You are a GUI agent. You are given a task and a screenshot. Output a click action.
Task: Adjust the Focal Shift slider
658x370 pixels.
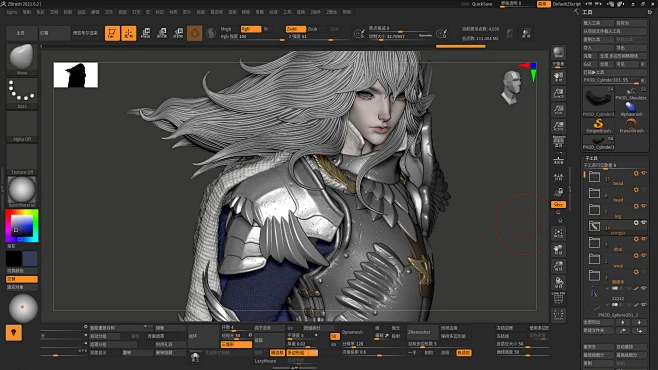tap(399, 29)
